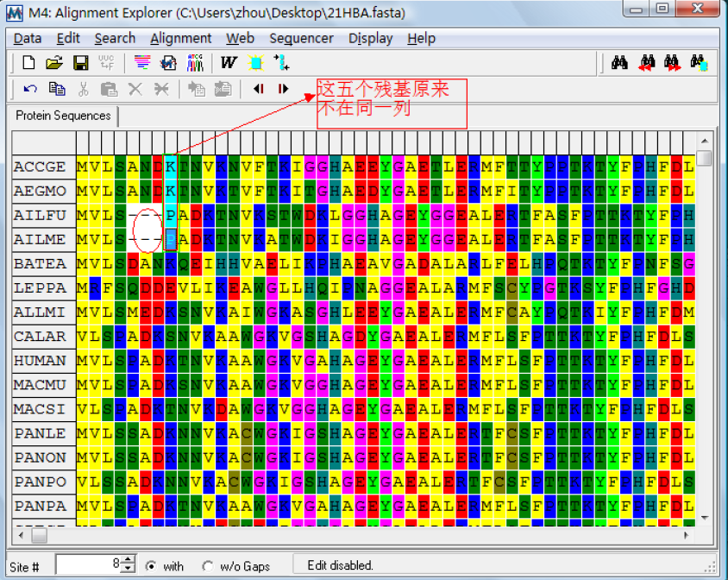Undo the last edit
The width and height of the screenshot is (728, 580).
[x=30, y=89]
